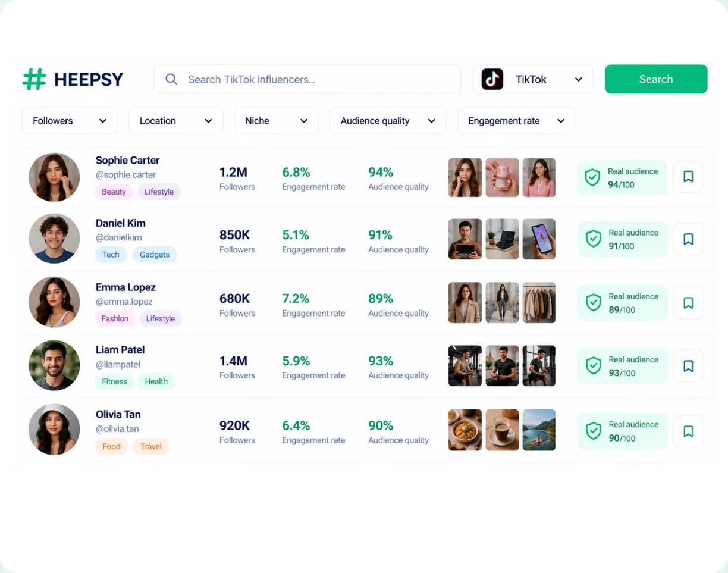Click shield check icon in Liam Patel's row
The image size is (728, 573).
(594, 366)
